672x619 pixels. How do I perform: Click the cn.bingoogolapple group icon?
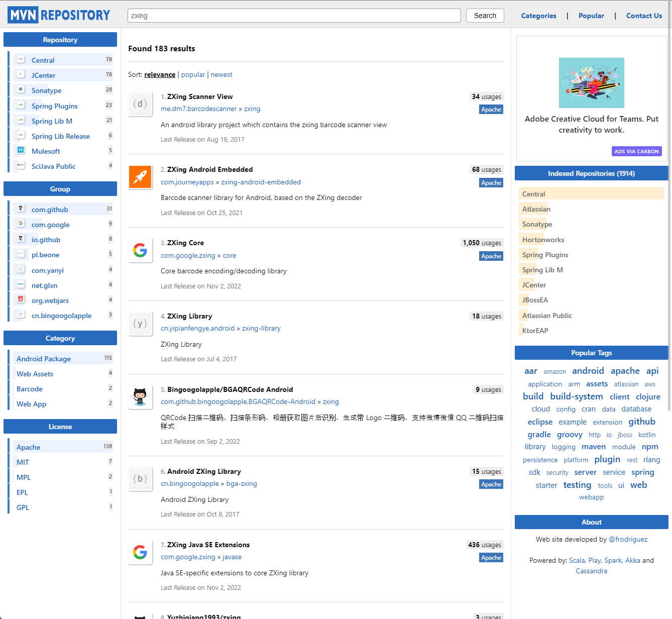pyautogui.click(x=21, y=315)
